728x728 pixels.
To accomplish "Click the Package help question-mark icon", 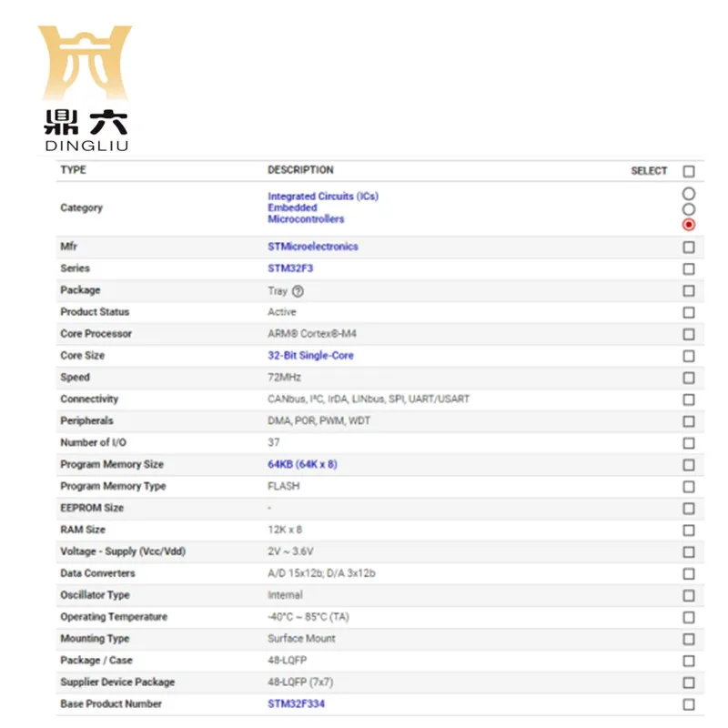I will pyautogui.click(x=298, y=291).
